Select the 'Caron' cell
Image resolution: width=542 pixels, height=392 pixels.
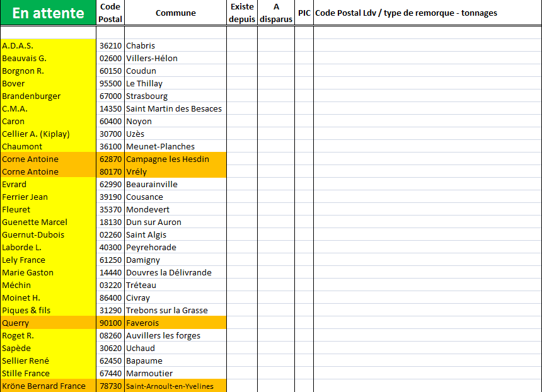tap(48, 122)
